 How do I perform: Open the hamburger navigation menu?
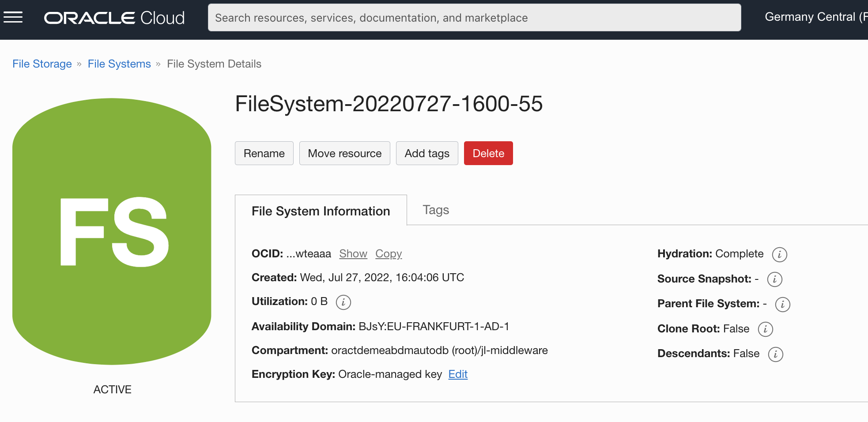[x=13, y=17]
